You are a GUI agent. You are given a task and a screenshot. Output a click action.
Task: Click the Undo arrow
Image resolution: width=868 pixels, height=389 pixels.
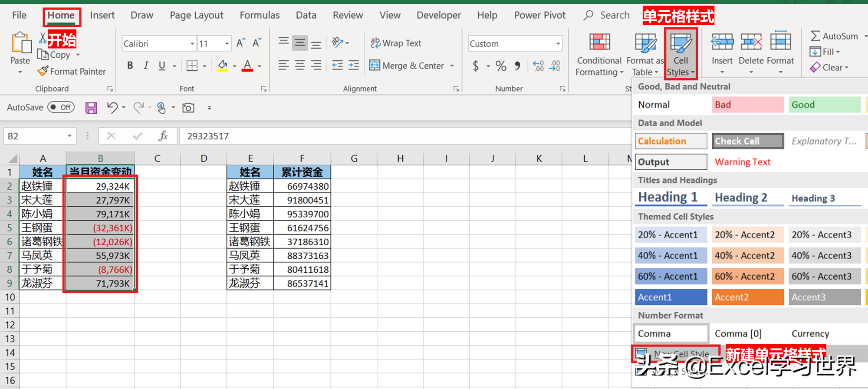pyautogui.click(x=112, y=107)
